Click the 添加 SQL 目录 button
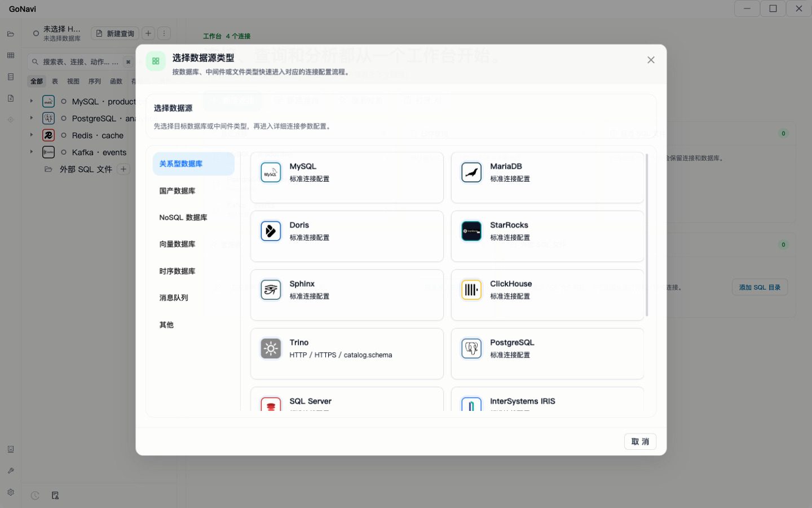The height and width of the screenshot is (508, 812). [x=760, y=287]
